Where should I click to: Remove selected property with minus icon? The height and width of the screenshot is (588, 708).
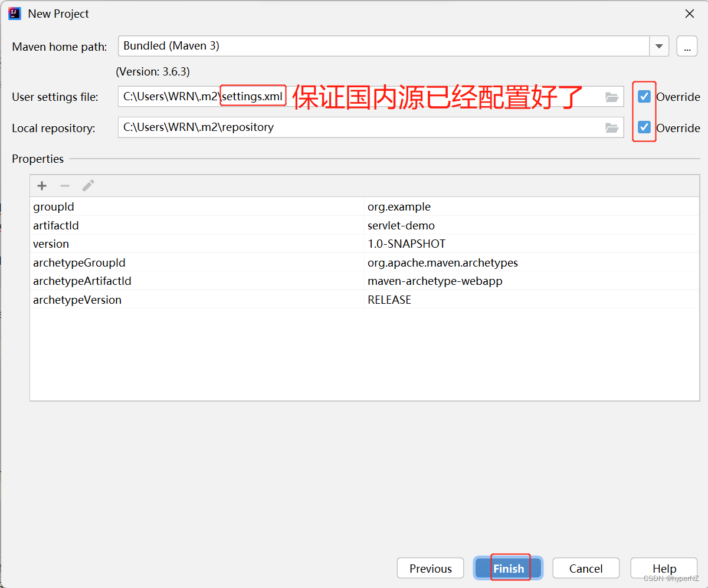pyautogui.click(x=65, y=186)
